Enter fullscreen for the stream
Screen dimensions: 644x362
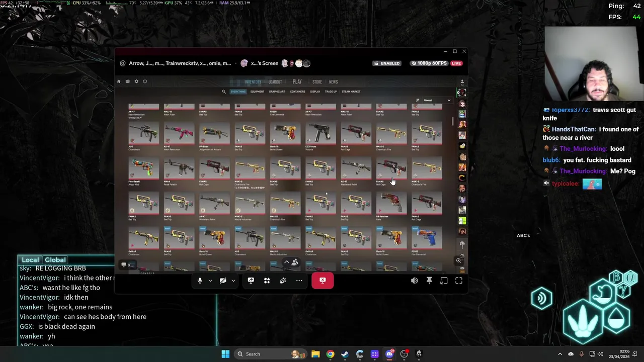(459, 281)
